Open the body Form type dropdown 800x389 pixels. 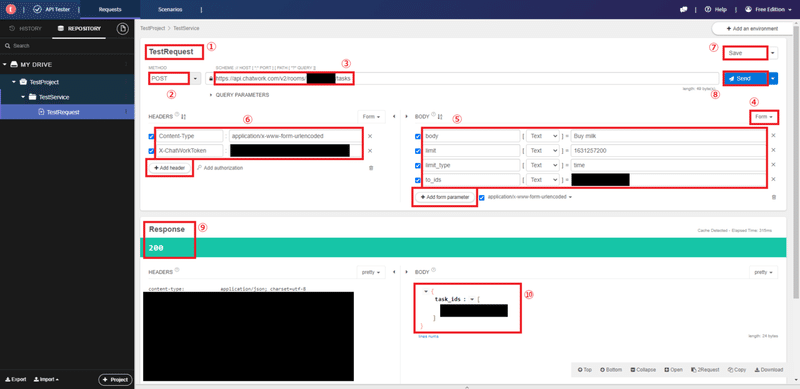tap(764, 117)
